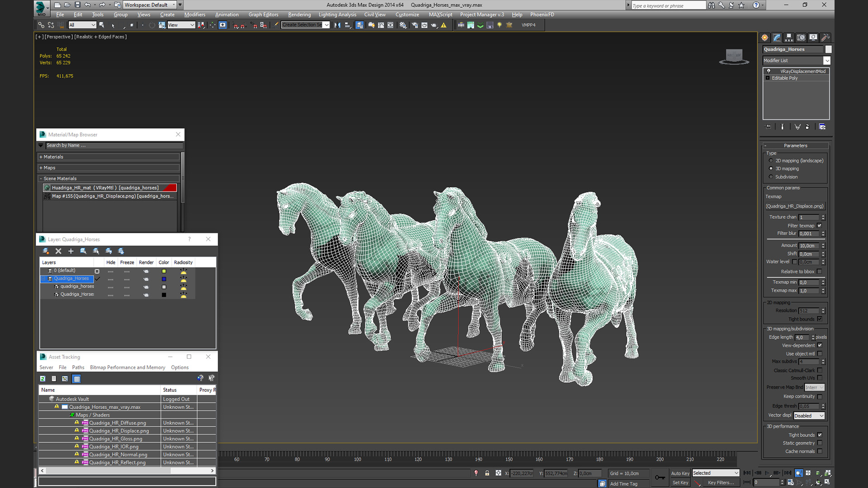
Task: Toggle Cache normals checkbox
Action: pyautogui.click(x=820, y=451)
